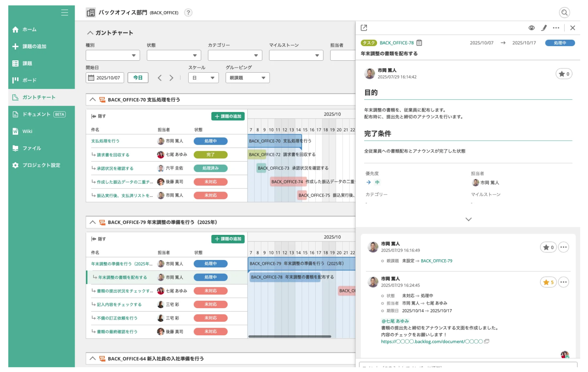This screenshot has height=372, width=588.
Task: Click the 完了 status badge for 請求書を回収する
Action: click(211, 155)
